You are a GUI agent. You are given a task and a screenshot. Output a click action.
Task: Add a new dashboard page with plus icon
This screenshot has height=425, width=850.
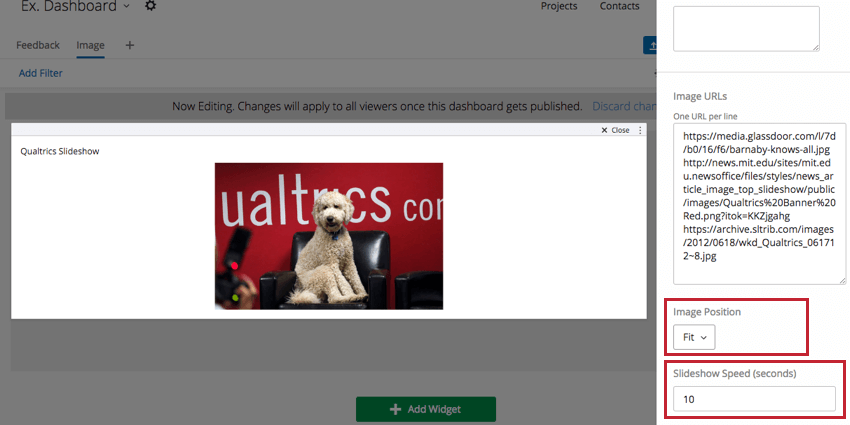[130, 46]
